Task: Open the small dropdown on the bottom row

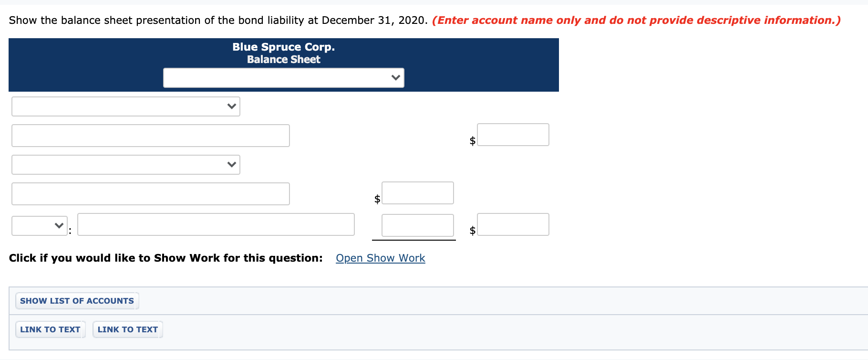Action: 39,224
